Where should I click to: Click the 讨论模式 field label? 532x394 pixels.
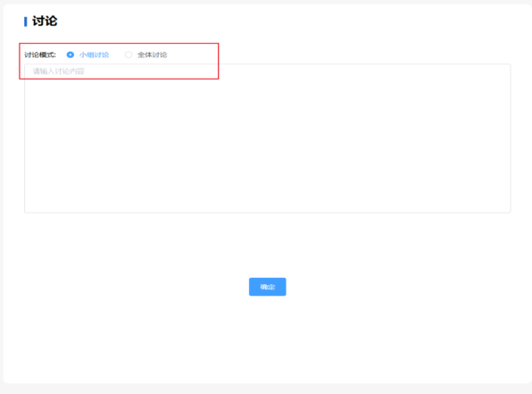40,54
